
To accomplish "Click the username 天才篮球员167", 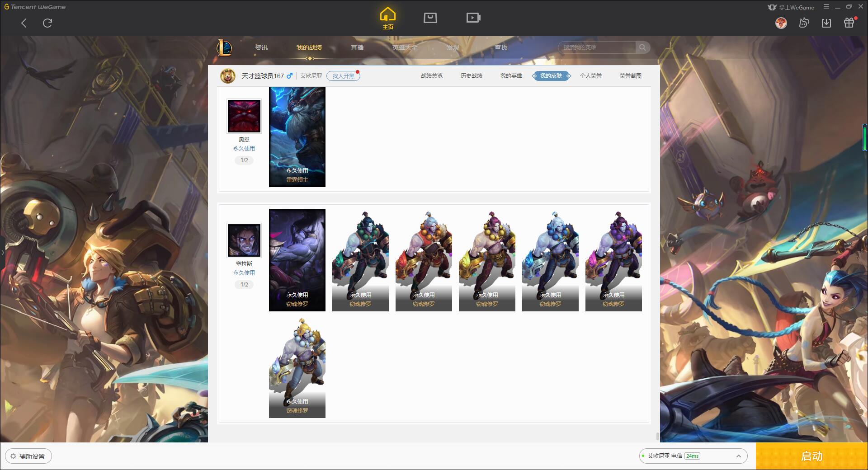I will pyautogui.click(x=263, y=76).
